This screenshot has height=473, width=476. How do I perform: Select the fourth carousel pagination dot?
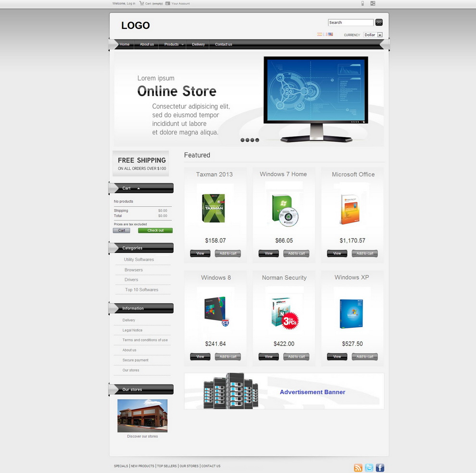click(x=257, y=140)
